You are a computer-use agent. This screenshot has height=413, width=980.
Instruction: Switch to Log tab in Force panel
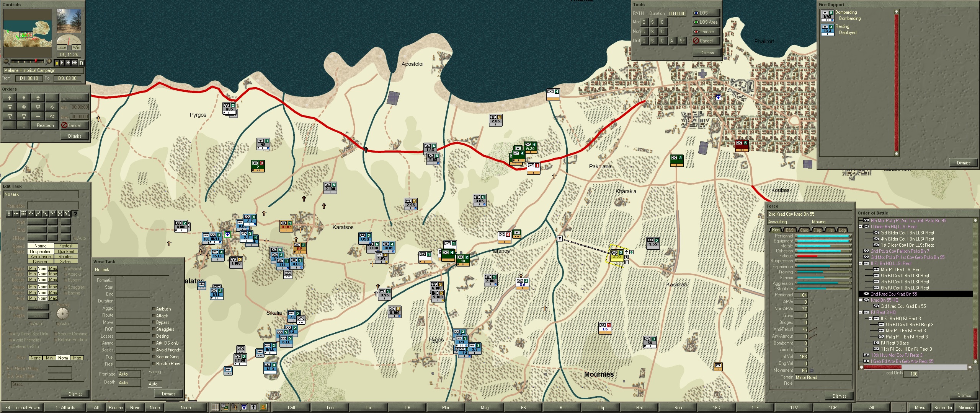[843, 230]
